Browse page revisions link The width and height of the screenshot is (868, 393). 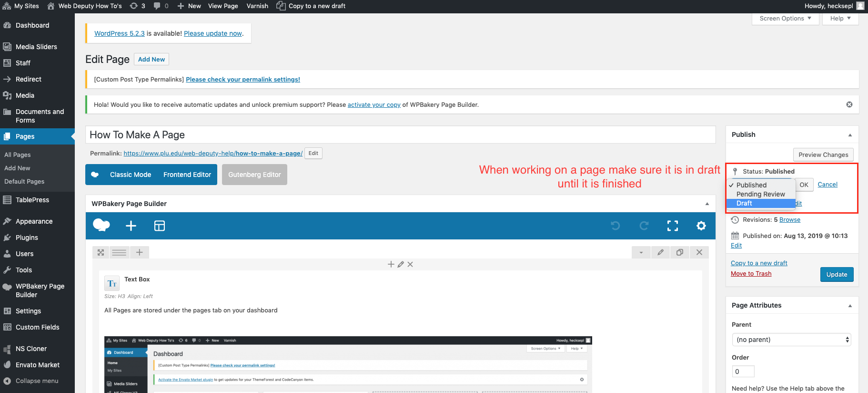tap(790, 220)
